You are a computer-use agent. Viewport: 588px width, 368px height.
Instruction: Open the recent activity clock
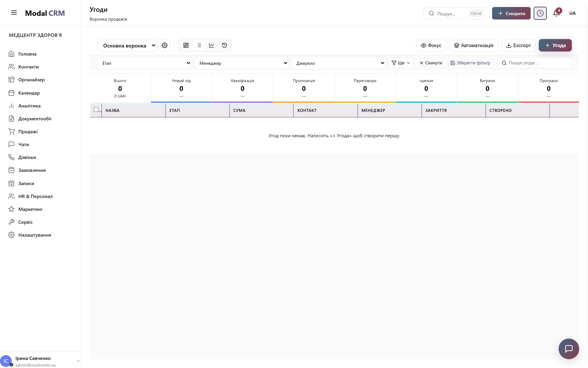540,13
